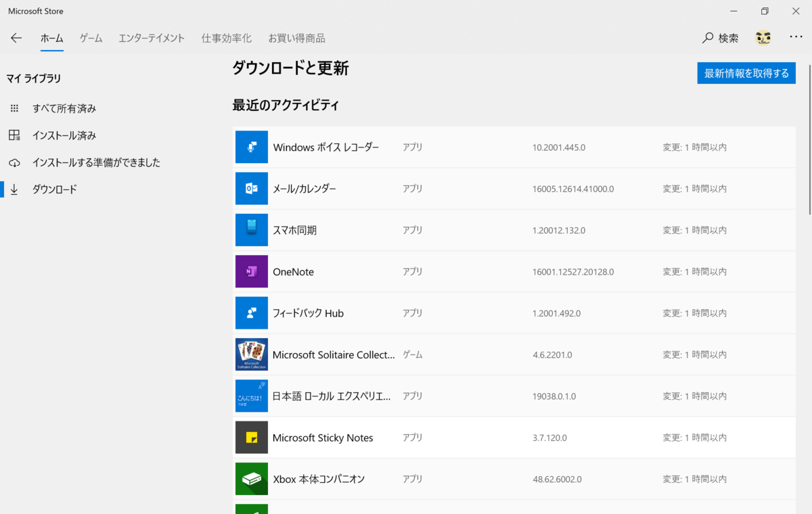The width and height of the screenshot is (812, 514).
Task: Switch to the ホーム tab
Action: click(52, 38)
